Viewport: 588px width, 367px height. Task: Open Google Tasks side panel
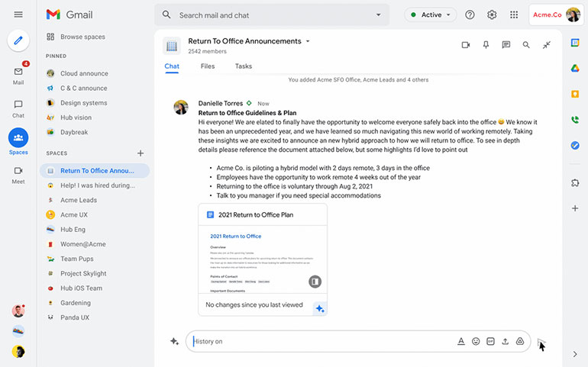point(575,145)
